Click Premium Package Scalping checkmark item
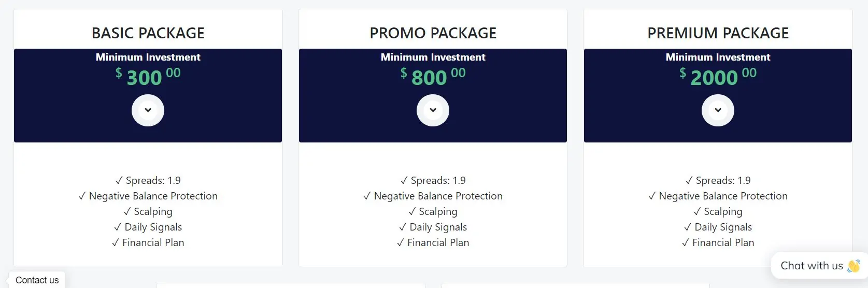 point(718,211)
